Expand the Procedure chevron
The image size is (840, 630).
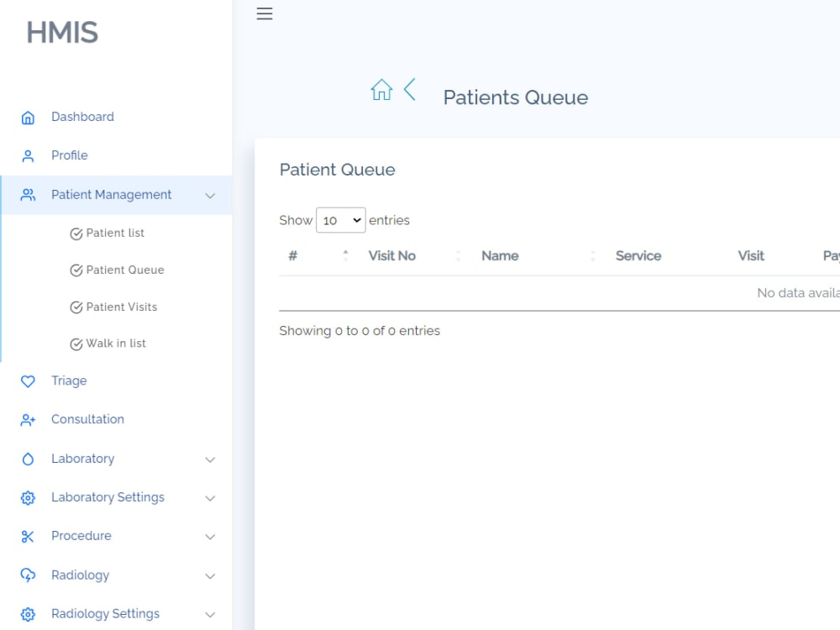click(210, 537)
